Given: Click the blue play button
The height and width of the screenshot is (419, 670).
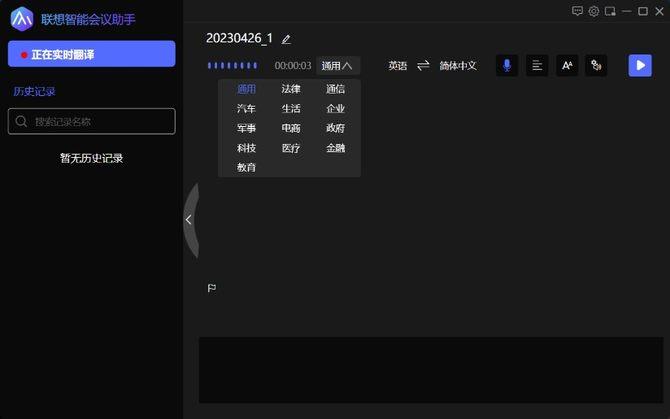Looking at the screenshot, I should pyautogui.click(x=640, y=65).
